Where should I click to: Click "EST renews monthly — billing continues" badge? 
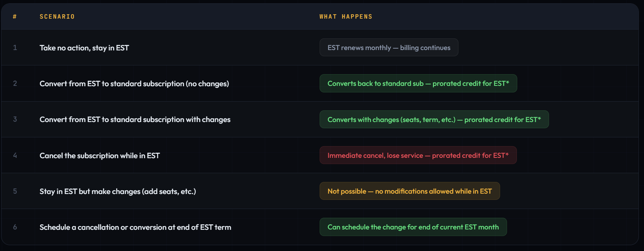pyautogui.click(x=389, y=47)
